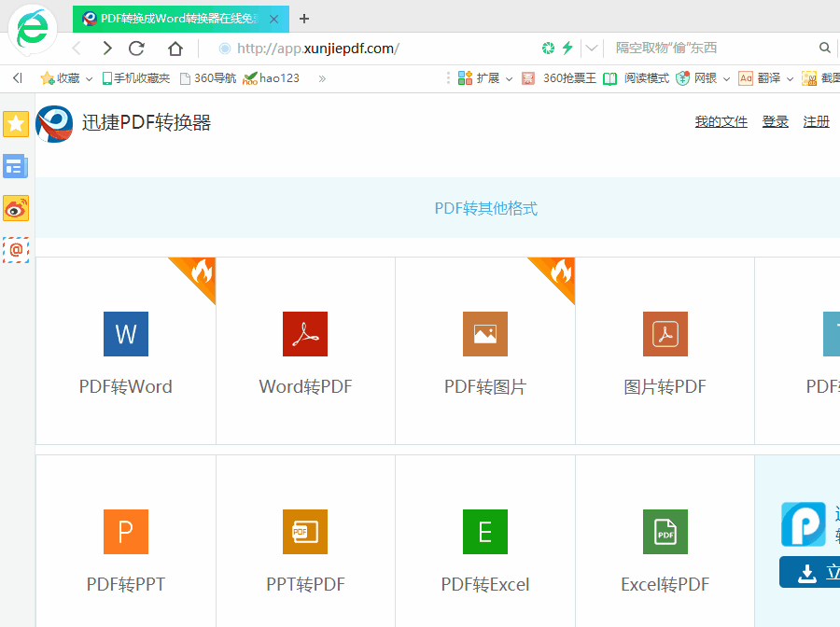Click the download button under promo
The width and height of the screenshot is (840, 627).
coord(809,572)
